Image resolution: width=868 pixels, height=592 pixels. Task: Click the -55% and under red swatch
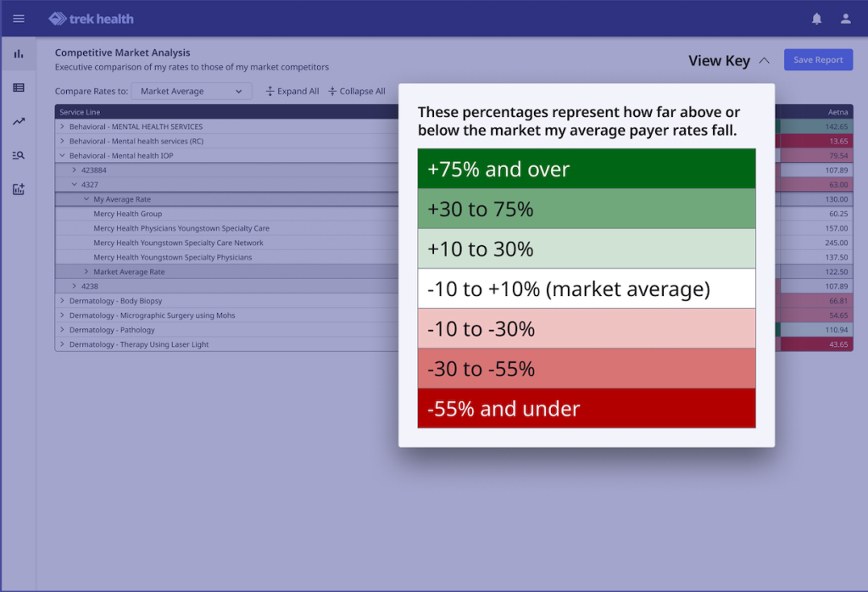pyautogui.click(x=586, y=409)
